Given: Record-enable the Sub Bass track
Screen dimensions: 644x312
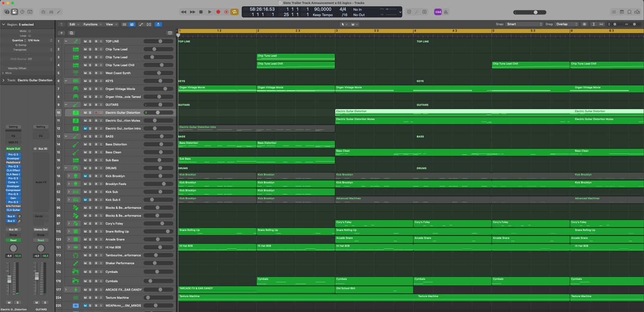Looking at the screenshot, I should click(96, 160).
